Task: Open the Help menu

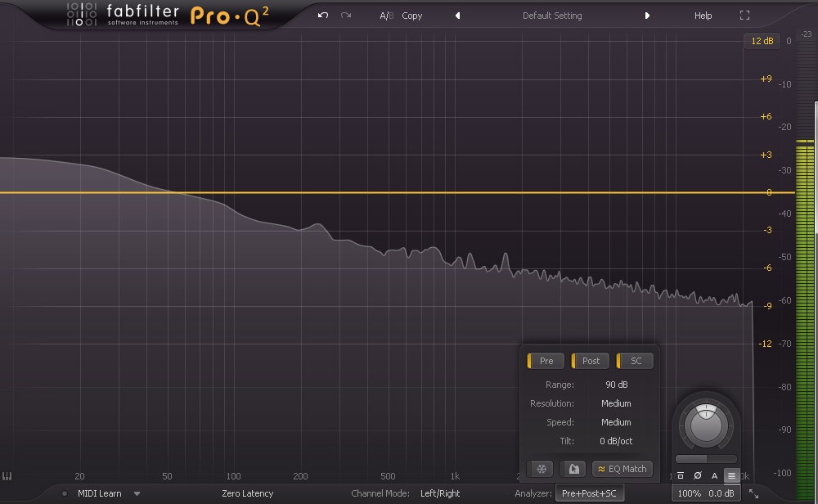Action: (x=703, y=16)
